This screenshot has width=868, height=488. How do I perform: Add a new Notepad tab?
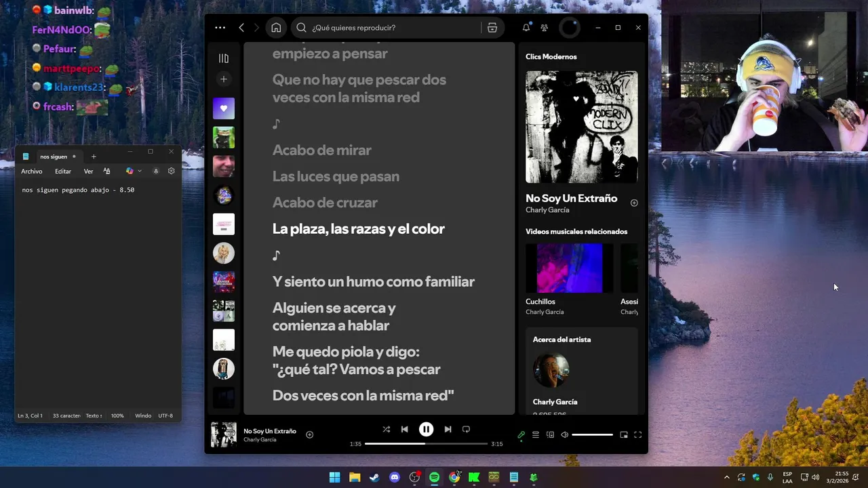pos(94,157)
